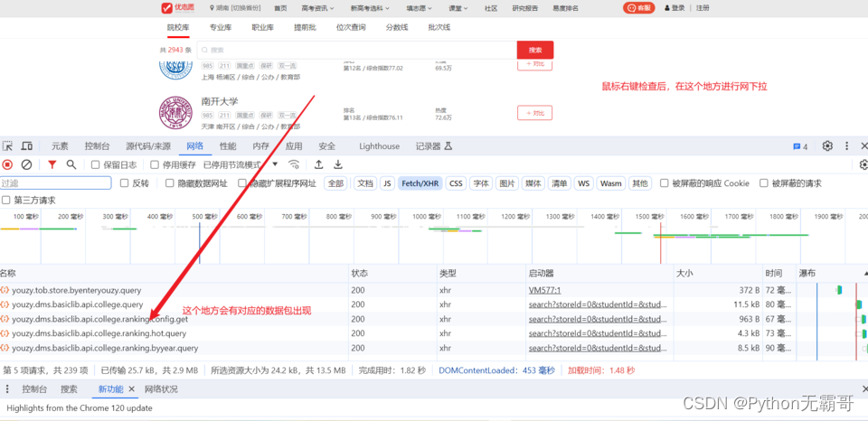The width and height of the screenshot is (868, 421).
Task: Open the 性能 tab
Action: pyautogui.click(x=228, y=146)
